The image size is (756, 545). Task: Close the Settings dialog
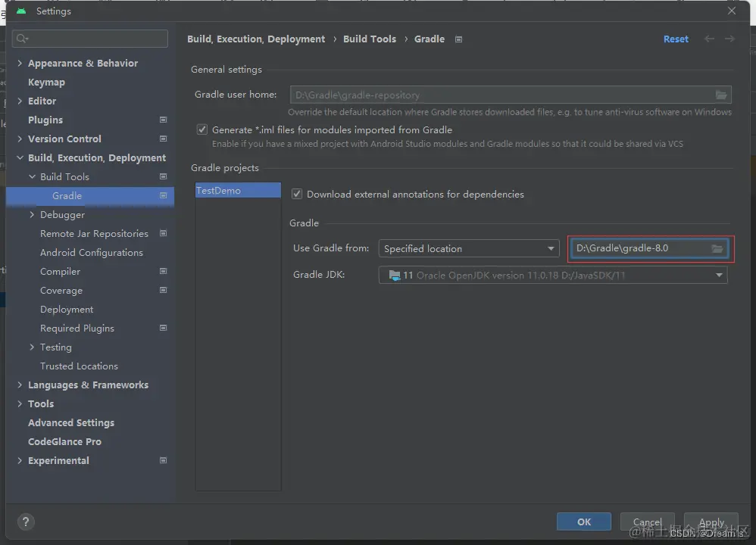pos(732,11)
